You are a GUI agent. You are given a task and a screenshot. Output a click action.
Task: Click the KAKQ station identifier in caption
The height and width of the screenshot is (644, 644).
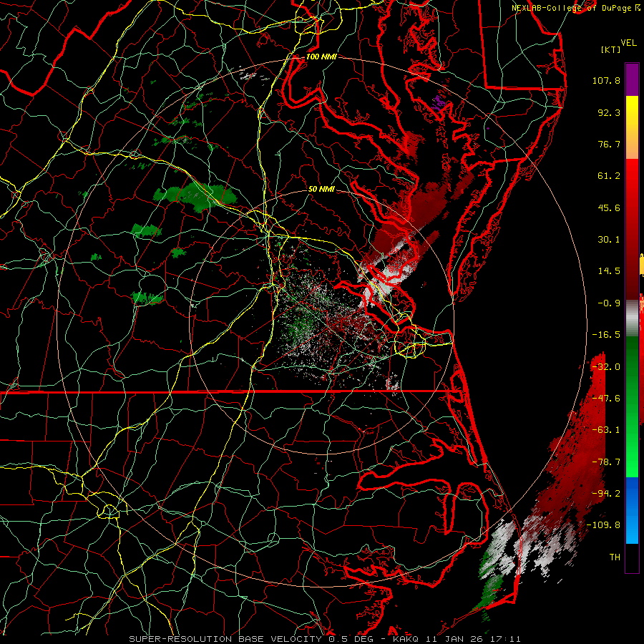pos(406,639)
